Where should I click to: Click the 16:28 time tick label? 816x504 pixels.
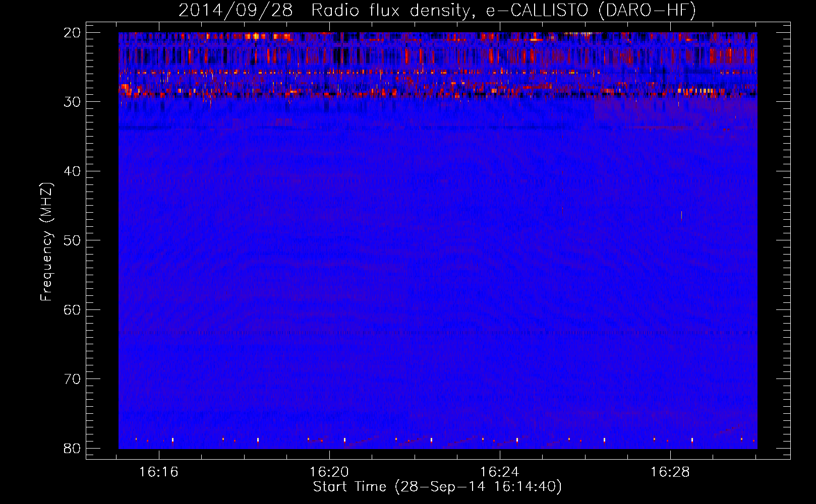(670, 472)
